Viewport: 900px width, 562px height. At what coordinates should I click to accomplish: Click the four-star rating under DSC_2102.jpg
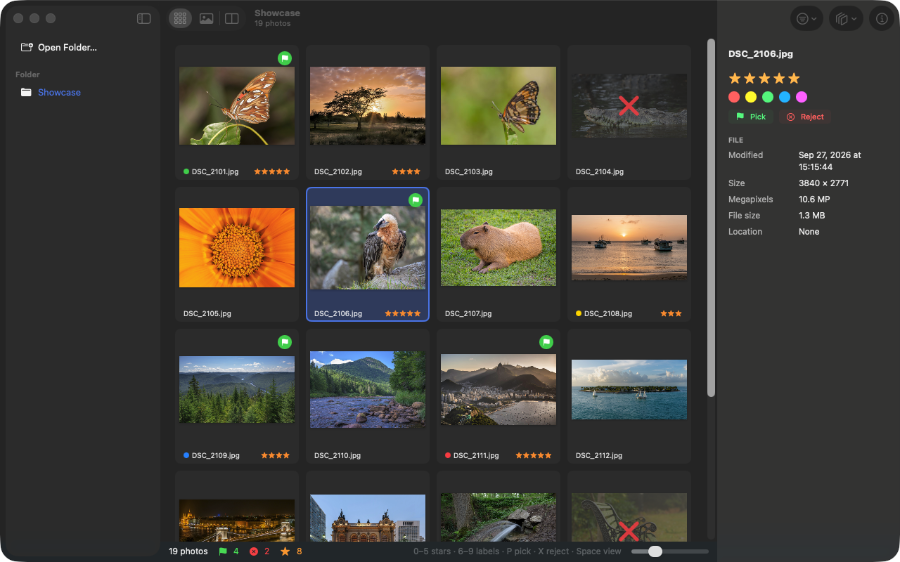coord(406,172)
